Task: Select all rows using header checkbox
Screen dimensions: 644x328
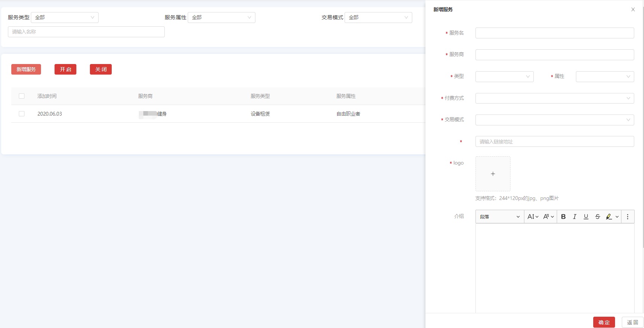Action: click(x=22, y=96)
